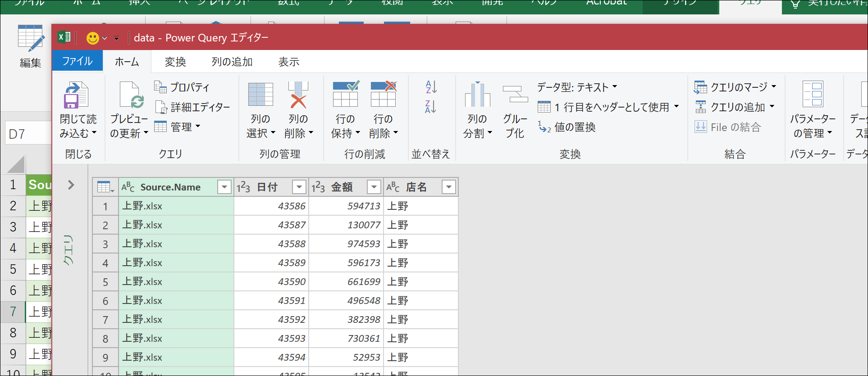Open the 日付 column filter dropdown
Image resolution: width=868 pixels, height=376 pixels.
(299, 187)
